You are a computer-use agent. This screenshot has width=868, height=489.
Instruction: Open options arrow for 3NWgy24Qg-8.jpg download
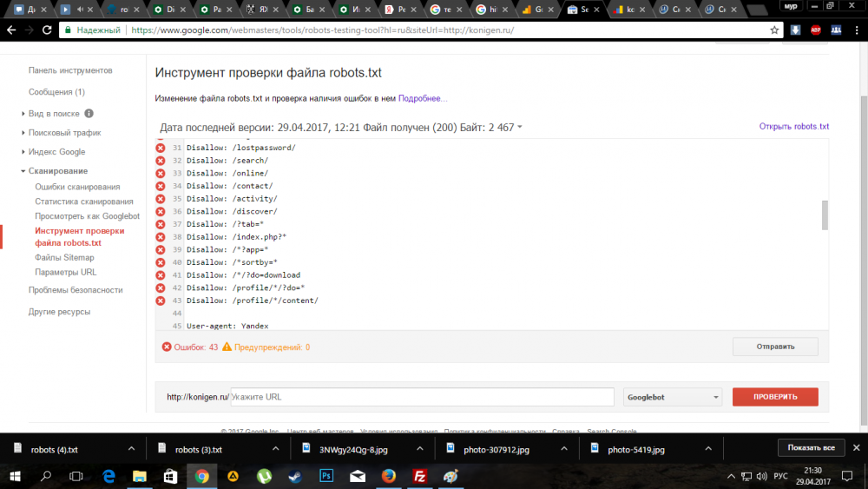point(419,448)
